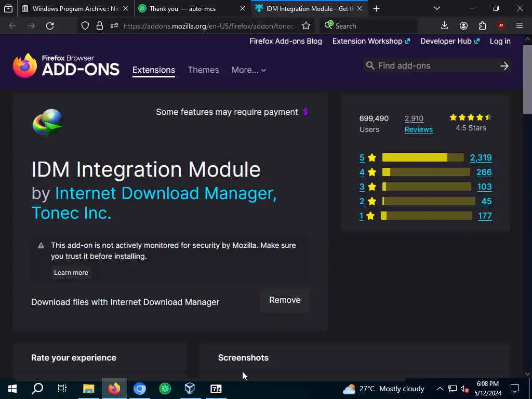Click the site padlock icon
The image size is (532, 399).
[99, 26]
